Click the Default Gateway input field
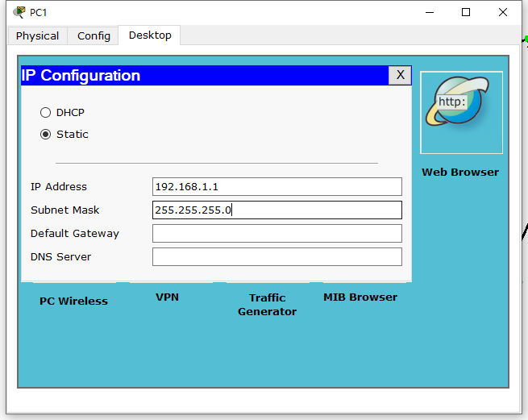Image resolution: width=528 pixels, height=420 pixels. point(277,234)
